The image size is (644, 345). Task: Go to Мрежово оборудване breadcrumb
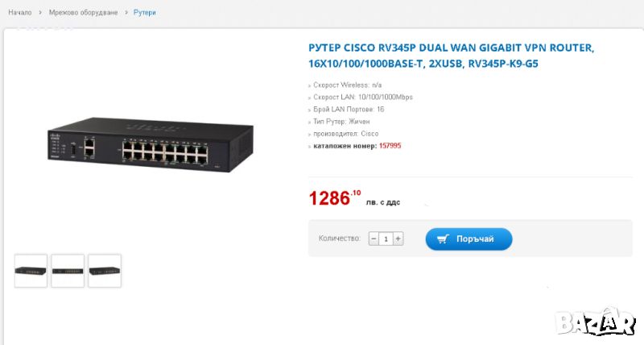tap(84, 13)
